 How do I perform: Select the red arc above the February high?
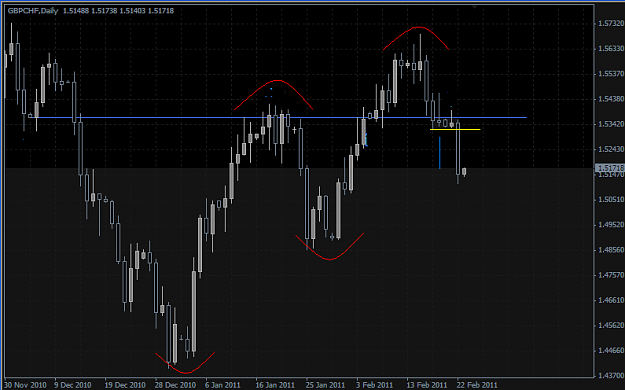[x=419, y=28]
